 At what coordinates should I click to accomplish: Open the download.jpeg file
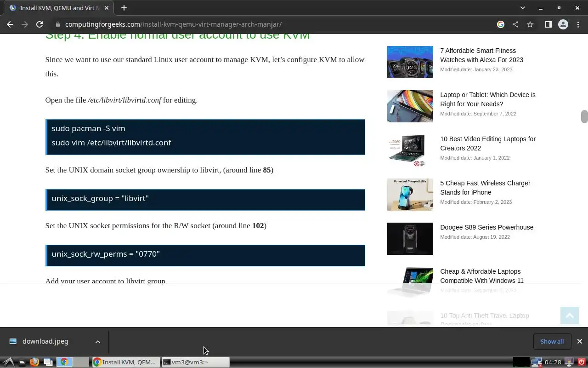(45, 341)
